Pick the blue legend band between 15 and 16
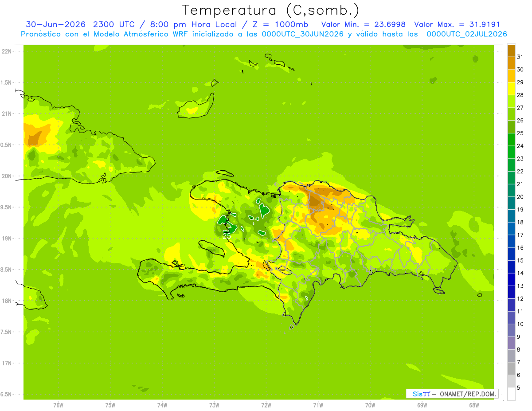The width and height of the screenshot is (532, 411). click(511, 254)
